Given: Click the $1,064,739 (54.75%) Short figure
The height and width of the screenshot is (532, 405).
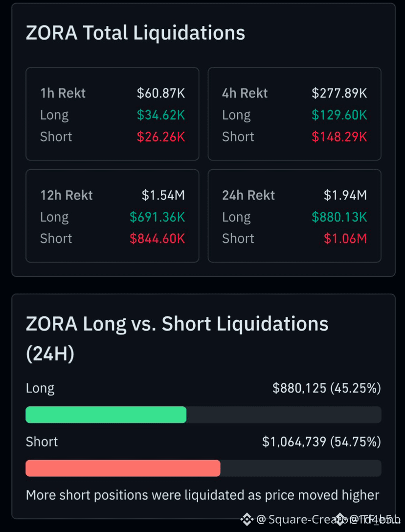Looking at the screenshot, I should pyautogui.click(x=321, y=442).
